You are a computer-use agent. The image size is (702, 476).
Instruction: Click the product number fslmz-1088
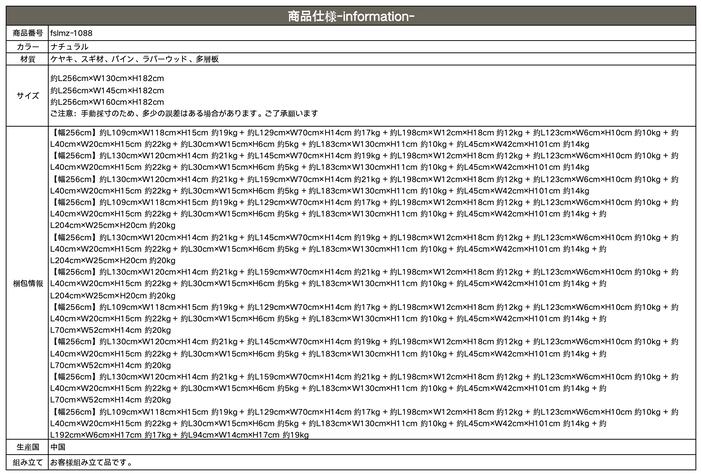click(68, 35)
